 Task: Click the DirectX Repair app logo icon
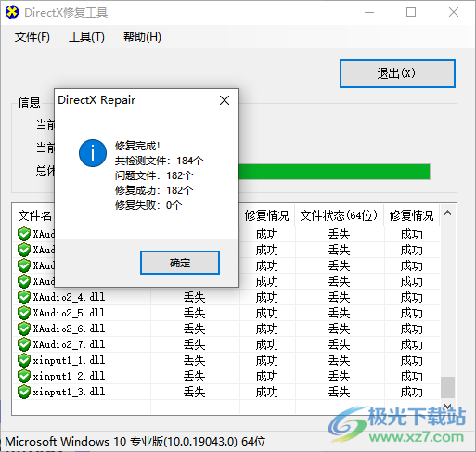point(12,12)
